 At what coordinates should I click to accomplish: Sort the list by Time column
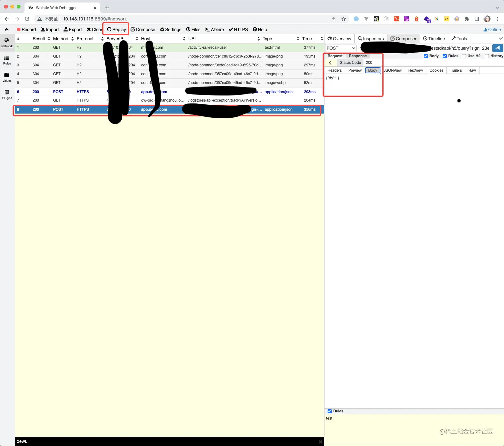point(312,39)
